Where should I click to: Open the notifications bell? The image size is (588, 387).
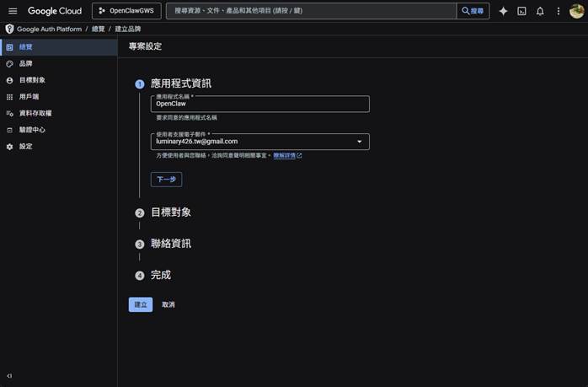pyautogui.click(x=540, y=11)
